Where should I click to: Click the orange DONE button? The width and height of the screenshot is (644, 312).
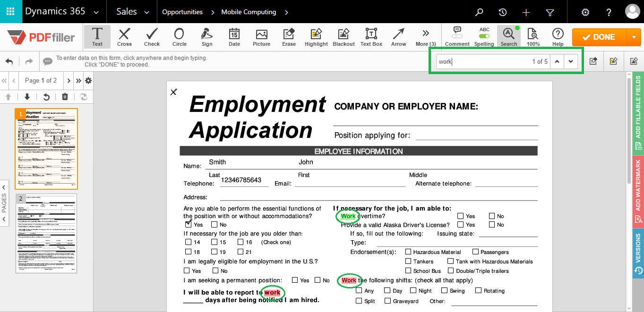(x=599, y=37)
